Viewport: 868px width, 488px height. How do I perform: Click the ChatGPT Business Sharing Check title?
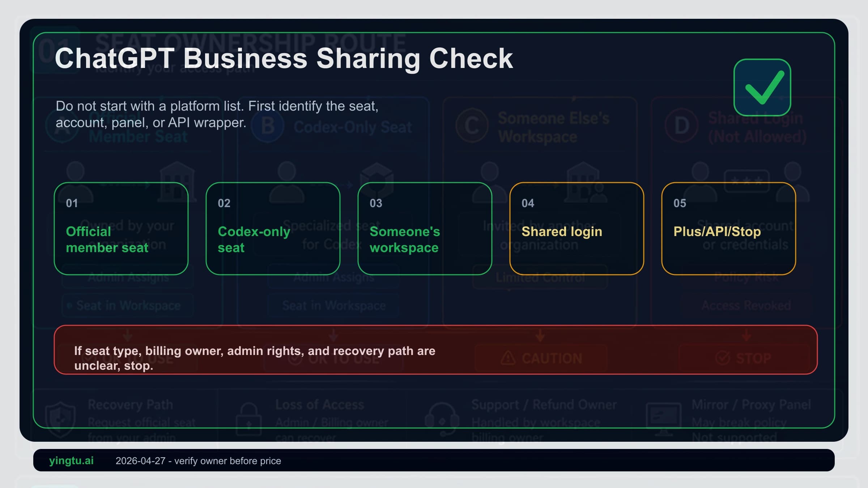click(x=284, y=59)
